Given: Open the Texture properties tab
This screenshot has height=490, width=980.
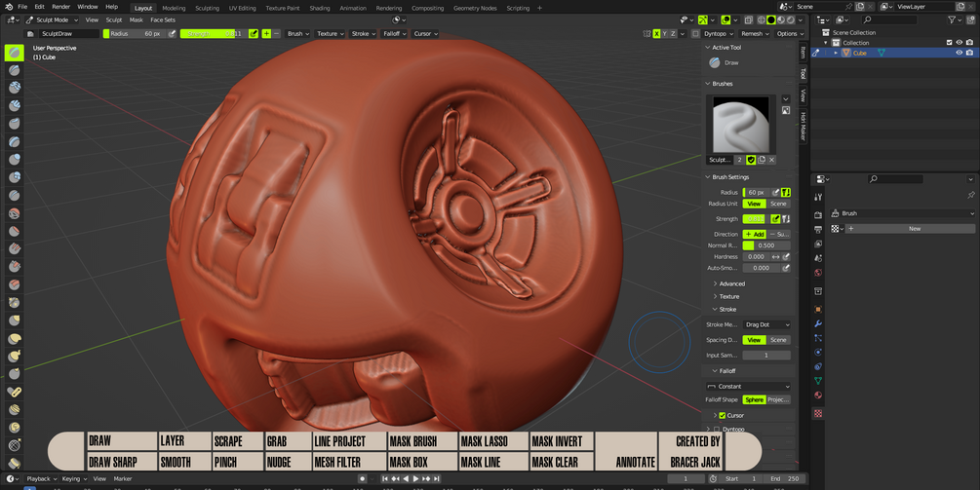Looking at the screenshot, I should pos(818,413).
